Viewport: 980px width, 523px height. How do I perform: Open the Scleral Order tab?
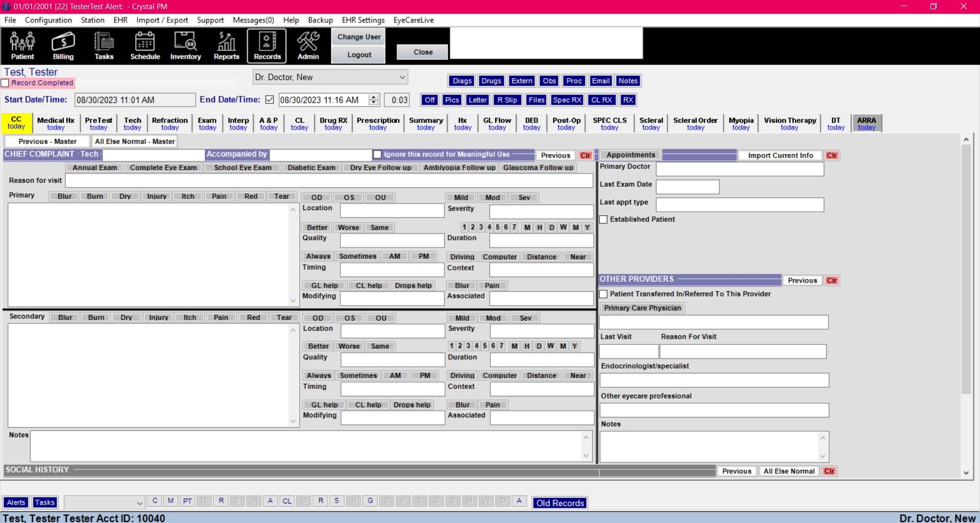(695, 123)
